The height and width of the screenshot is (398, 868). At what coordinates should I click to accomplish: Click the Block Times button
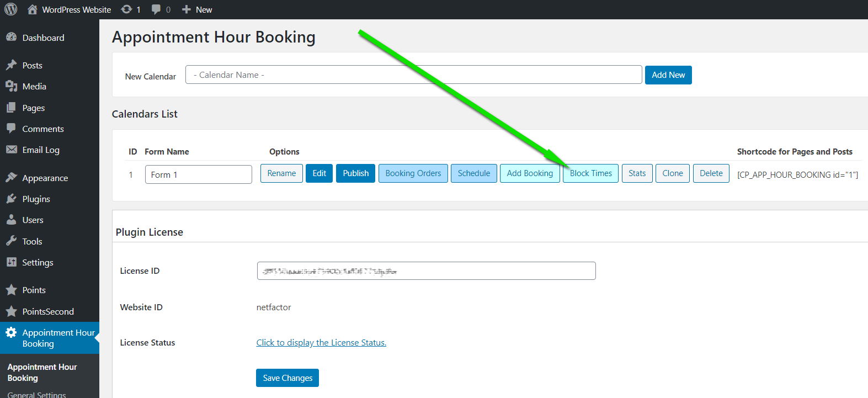(x=590, y=173)
